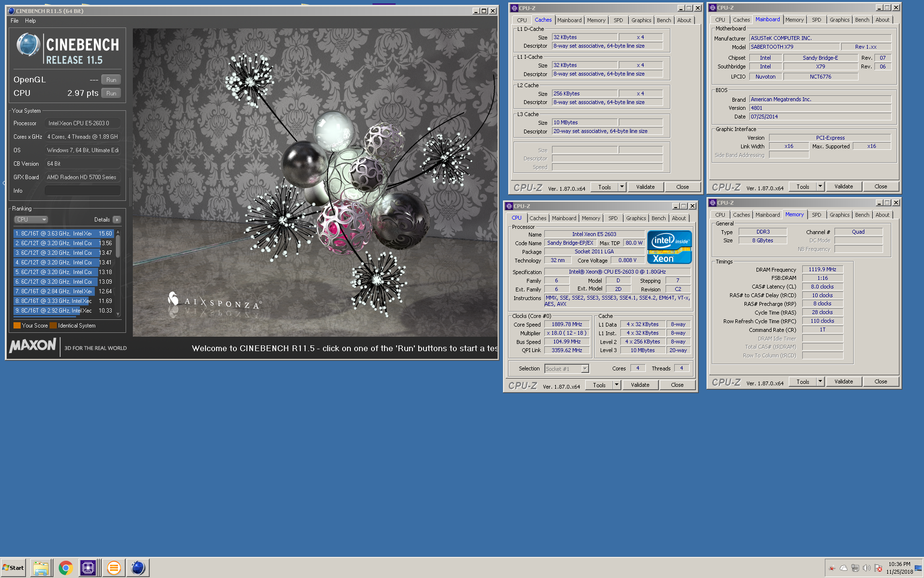This screenshot has height=578, width=924.
Task: Click the orange Your Score legend swatch
Action: click(x=17, y=326)
